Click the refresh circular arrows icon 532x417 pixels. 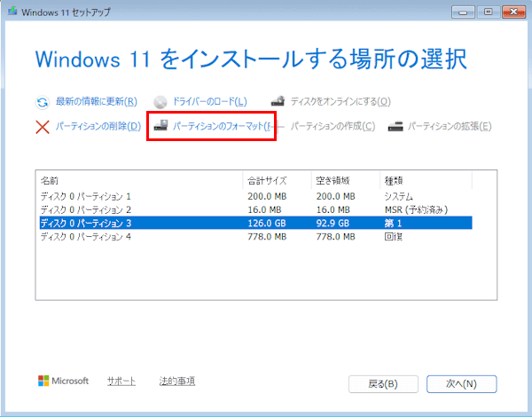[43, 102]
